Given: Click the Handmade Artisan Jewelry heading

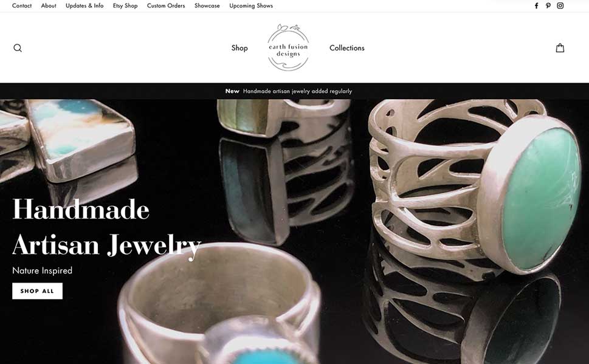Looking at the screenshot, I should pyautogui.click(x=107, y=227).
